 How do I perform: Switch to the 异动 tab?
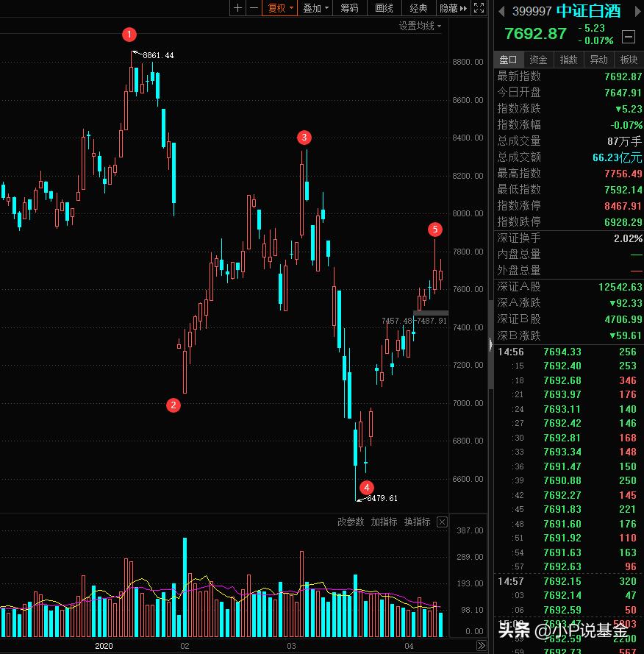click(x=598, y=60)
